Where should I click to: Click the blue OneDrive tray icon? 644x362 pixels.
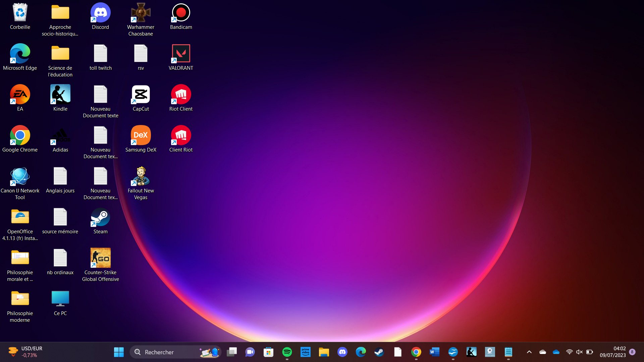(x=556, y=352)
